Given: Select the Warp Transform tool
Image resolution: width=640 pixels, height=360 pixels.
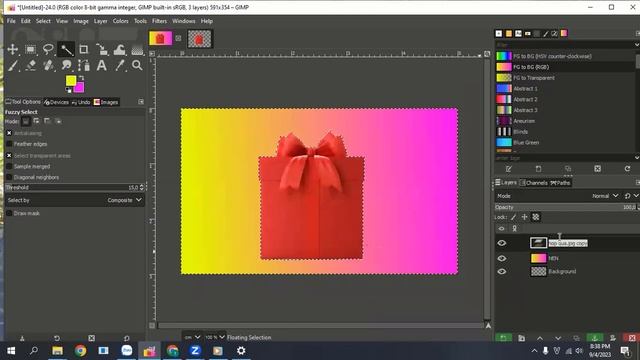Looking at the screenshot, I should pyautogui.click(x=120, y=49).
